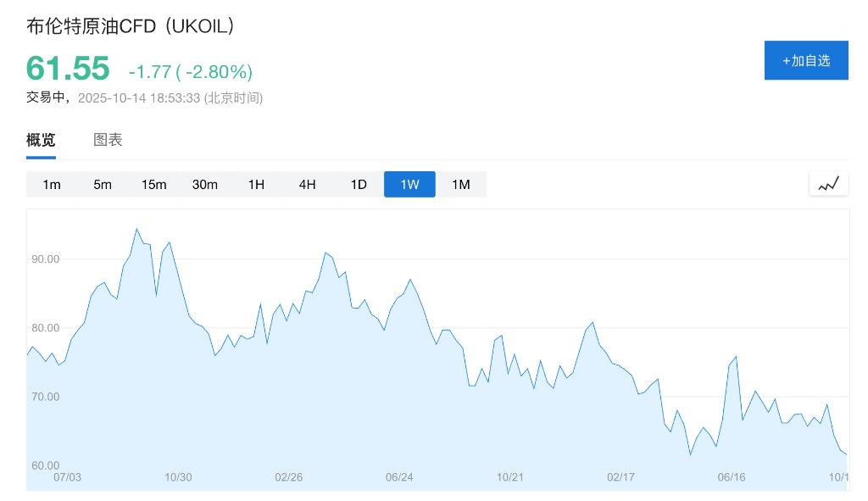Set chart interval to 4H
Screen dimensions: 868x501
(307, 185)
